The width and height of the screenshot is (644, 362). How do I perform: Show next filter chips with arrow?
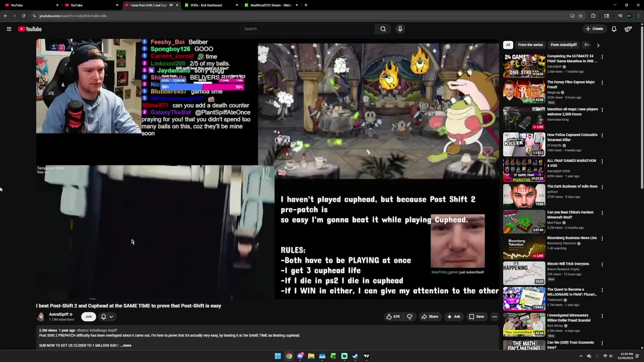pos(598,45)
